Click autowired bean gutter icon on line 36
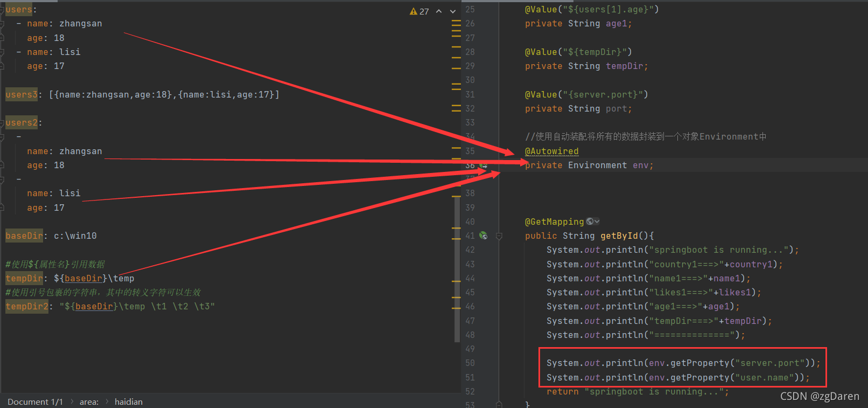Viewport: 868px width, 408px height. point(483,165)
